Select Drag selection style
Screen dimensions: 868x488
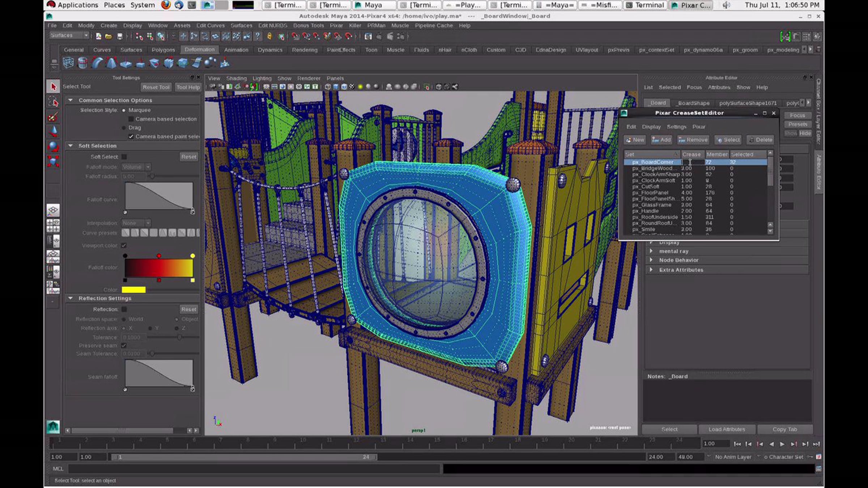click(x=124, y=128)
